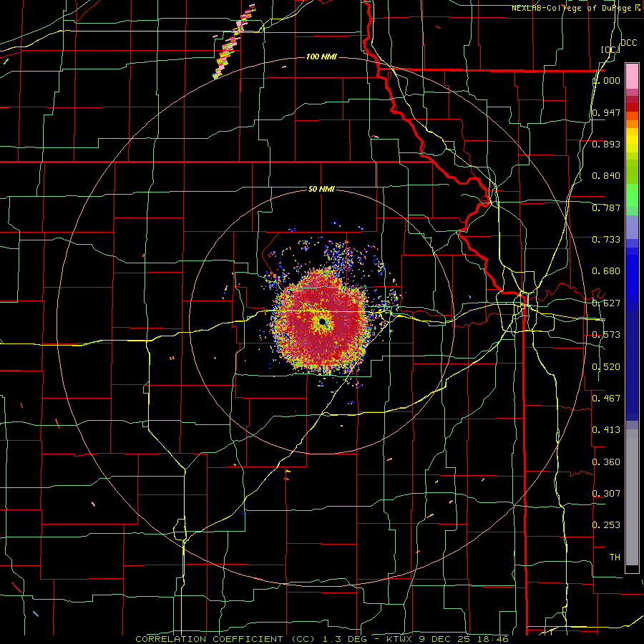Image resolution: width=644 pixels, height=644 pixels.
Task: Click the TH threshold label
Action: 615,557
